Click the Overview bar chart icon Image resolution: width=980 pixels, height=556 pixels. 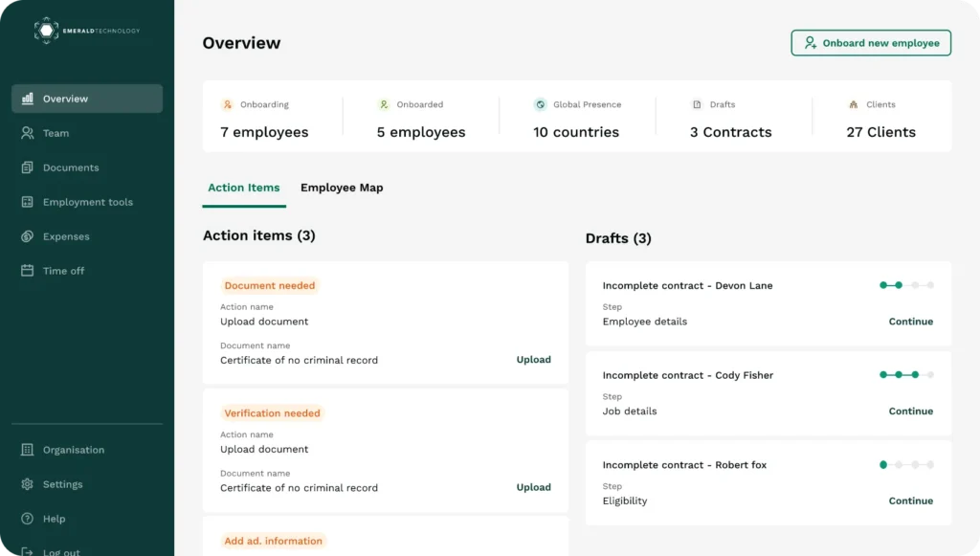point(28,99)
